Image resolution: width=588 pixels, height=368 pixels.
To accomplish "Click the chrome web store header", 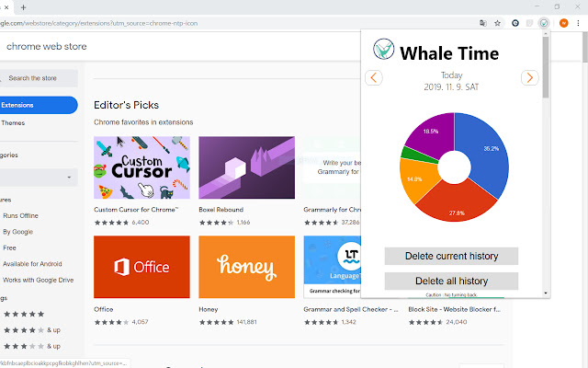I will pyautogui.click(x=47, y=46).
